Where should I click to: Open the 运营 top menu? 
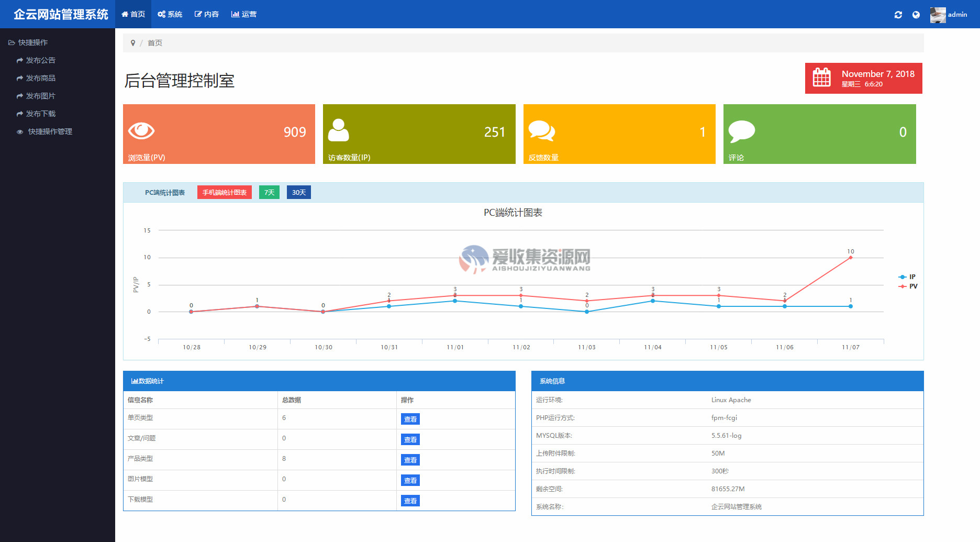click(x=244, y=14)
